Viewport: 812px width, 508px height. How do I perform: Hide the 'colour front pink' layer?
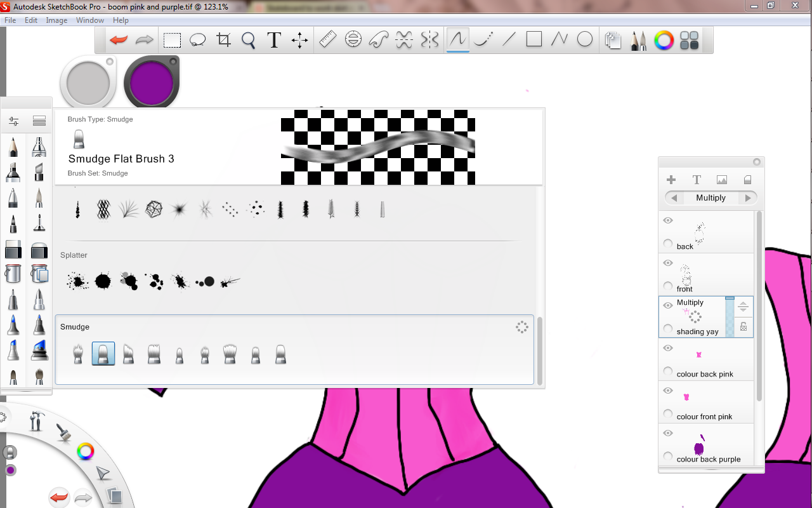[x=668, y=391]
